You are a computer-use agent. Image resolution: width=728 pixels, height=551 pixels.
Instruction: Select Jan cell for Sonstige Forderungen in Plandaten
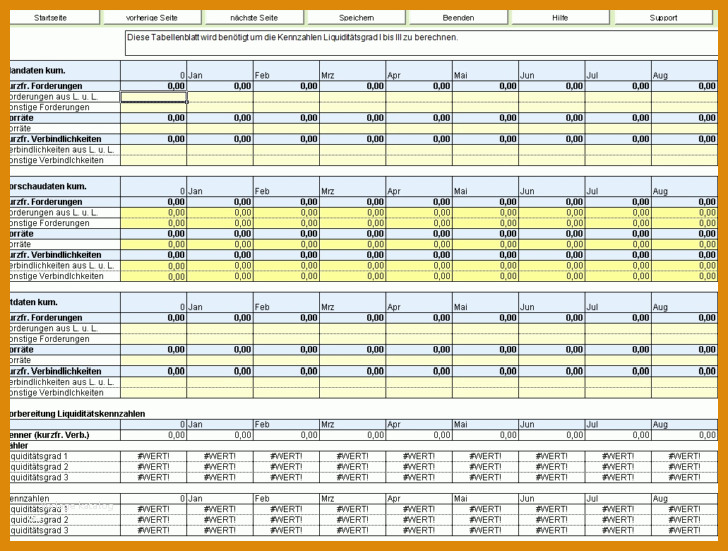[x=220, y=108]
